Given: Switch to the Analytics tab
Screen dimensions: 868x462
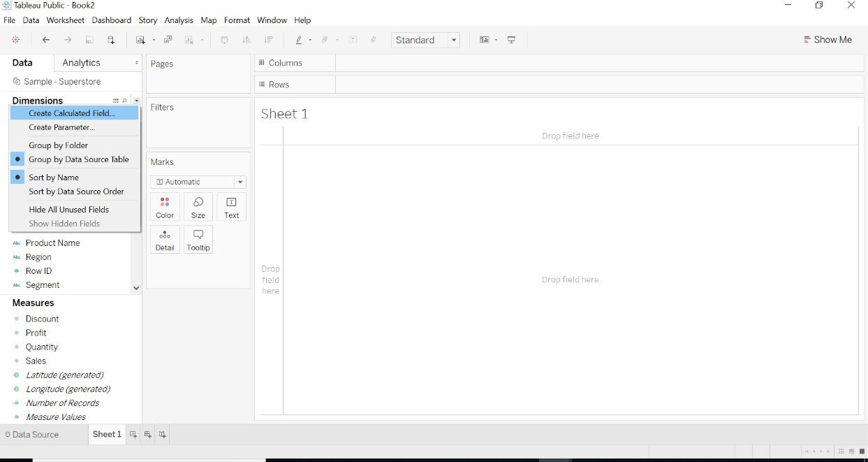Looking at the screenshot, I should (x=81, y=63).
